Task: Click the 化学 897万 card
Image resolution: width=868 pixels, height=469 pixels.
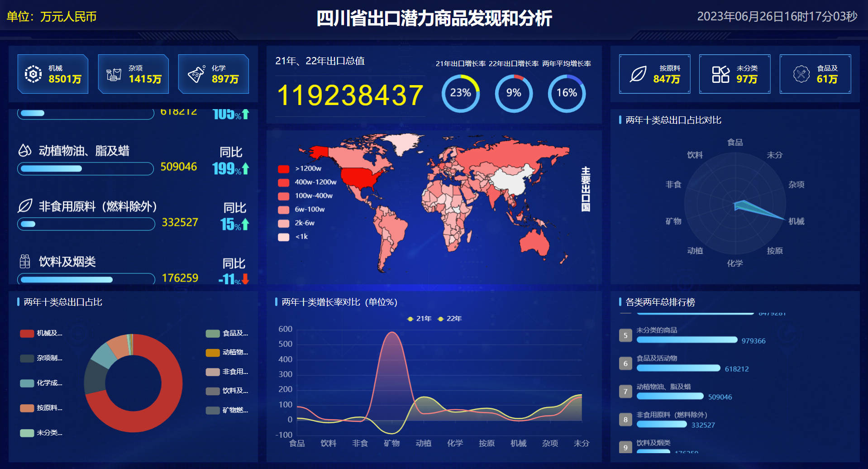Action: [x=214, y=74]
